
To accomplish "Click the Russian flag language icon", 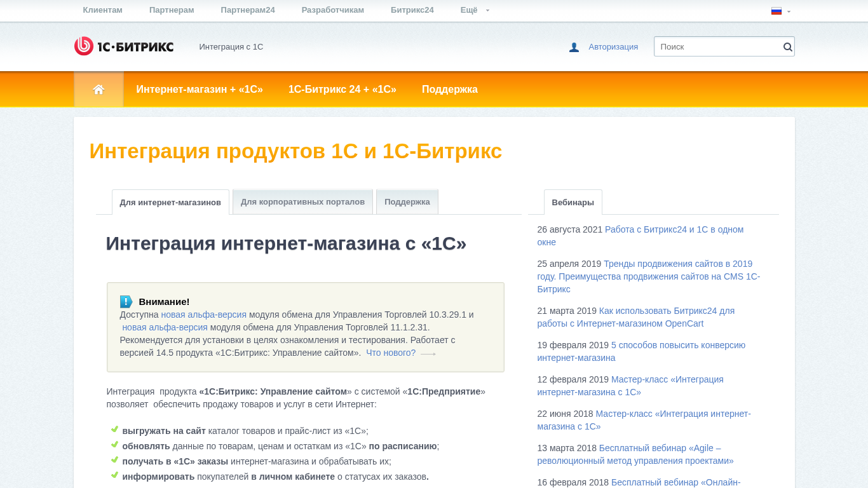I will click(x=776, y=11).
